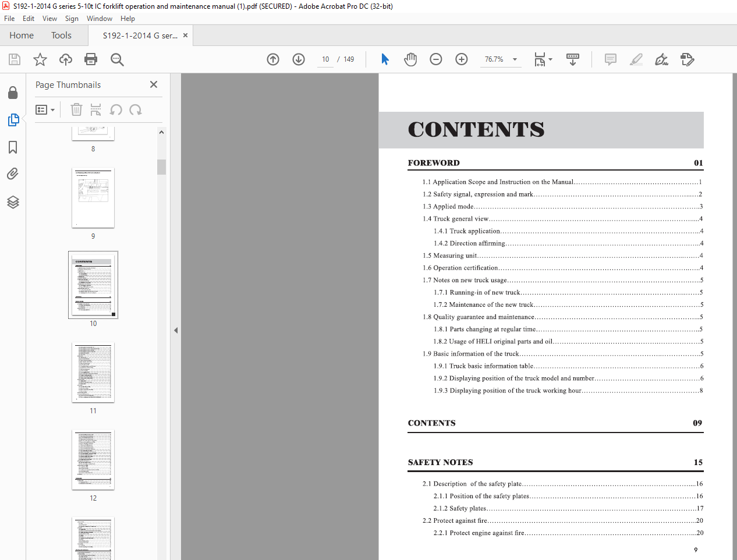Activate the selection arrow tool

385,59
